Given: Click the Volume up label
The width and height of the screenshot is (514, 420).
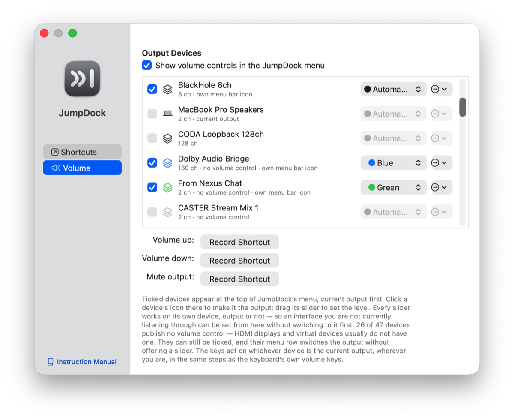Looking at the screenshot, I should (x=173, y=240).
